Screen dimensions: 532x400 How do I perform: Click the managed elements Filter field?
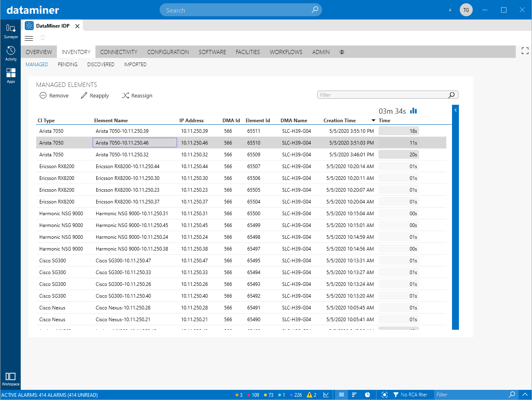coord(388,95)
